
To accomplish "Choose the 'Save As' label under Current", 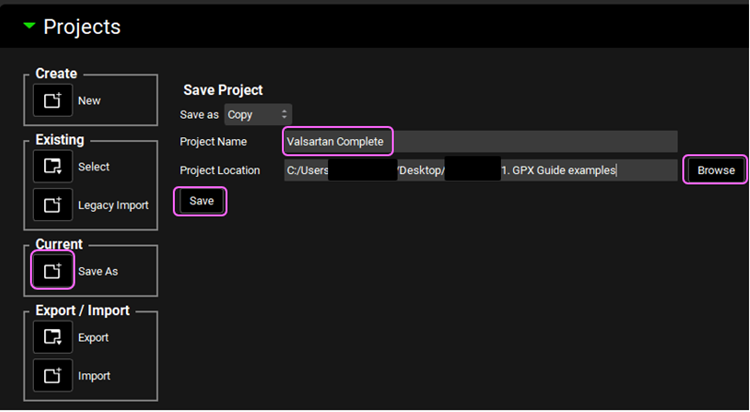I will (x=98, y=271).
